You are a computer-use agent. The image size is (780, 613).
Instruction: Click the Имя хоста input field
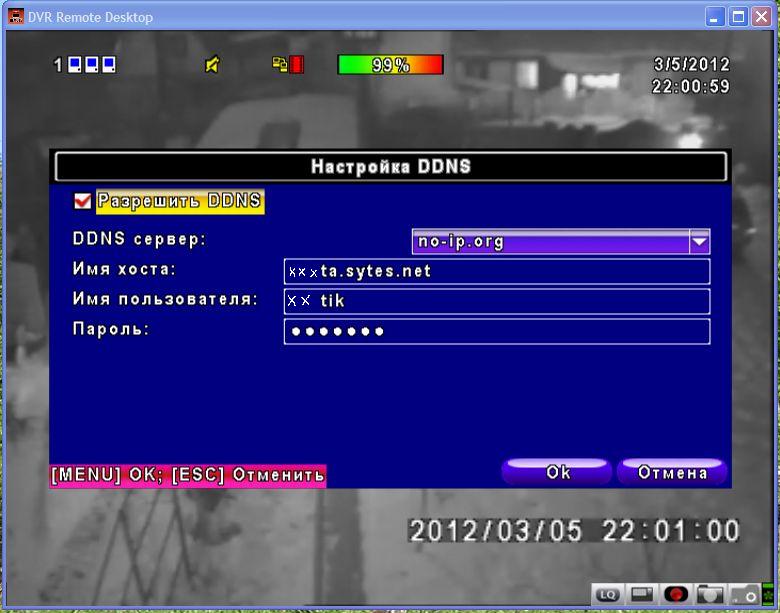[496, 272]
